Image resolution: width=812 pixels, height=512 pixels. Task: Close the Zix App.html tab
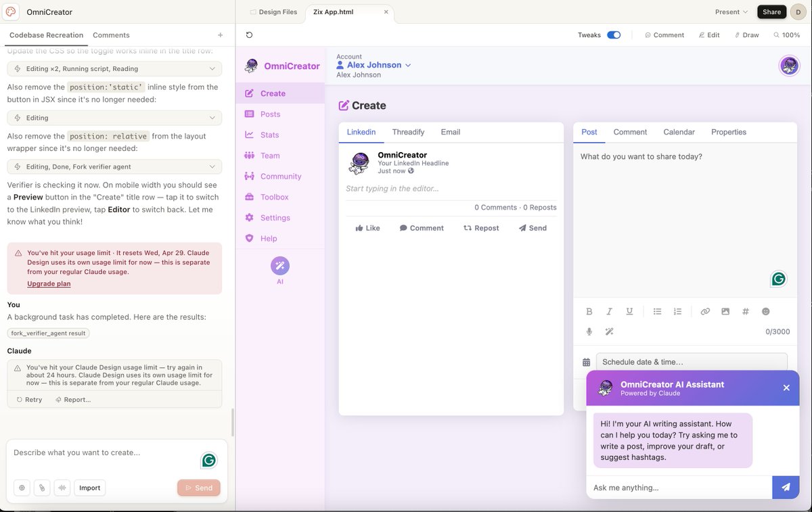click(x=386, y=11)
